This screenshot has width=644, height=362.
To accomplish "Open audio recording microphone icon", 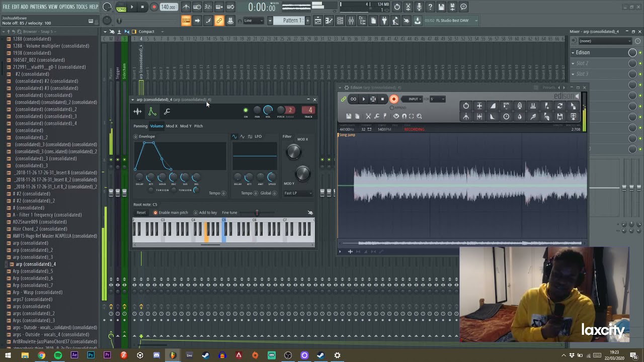I will coord(419,7).
